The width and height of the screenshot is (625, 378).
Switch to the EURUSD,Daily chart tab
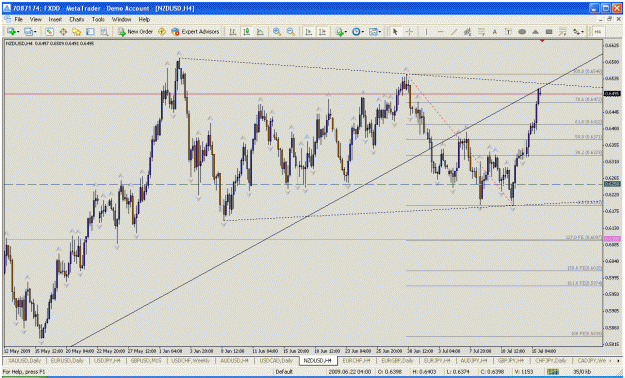67,360
